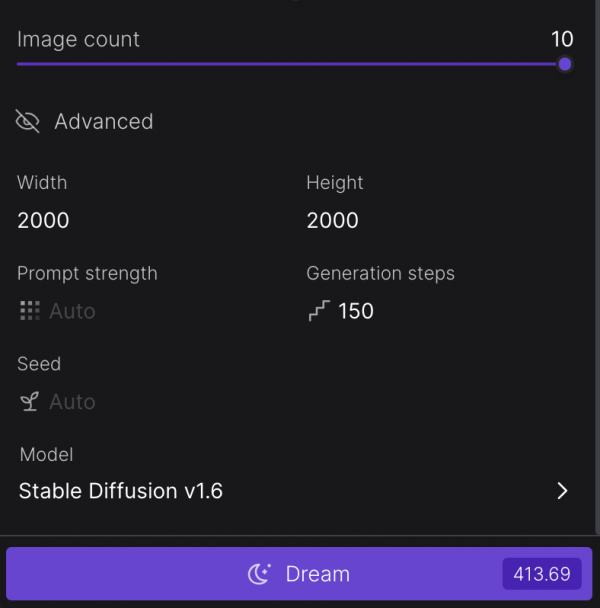Open the Stable Diffusion v1.6 model selector

click(294, 491)
